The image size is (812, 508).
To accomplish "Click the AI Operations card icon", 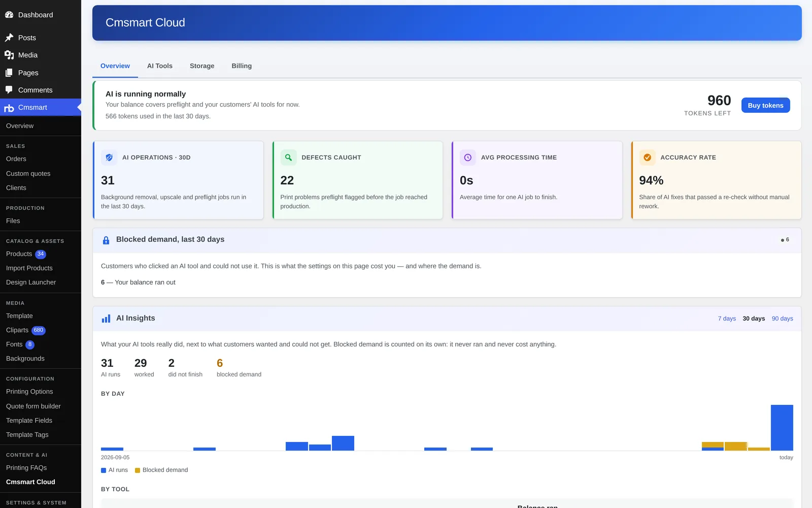I will [x=109, y=157].
